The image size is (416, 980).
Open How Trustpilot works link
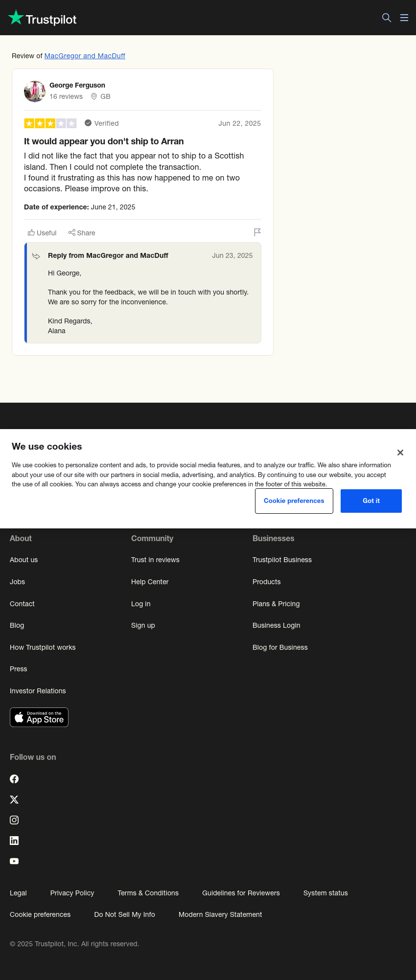click(43, 647)
